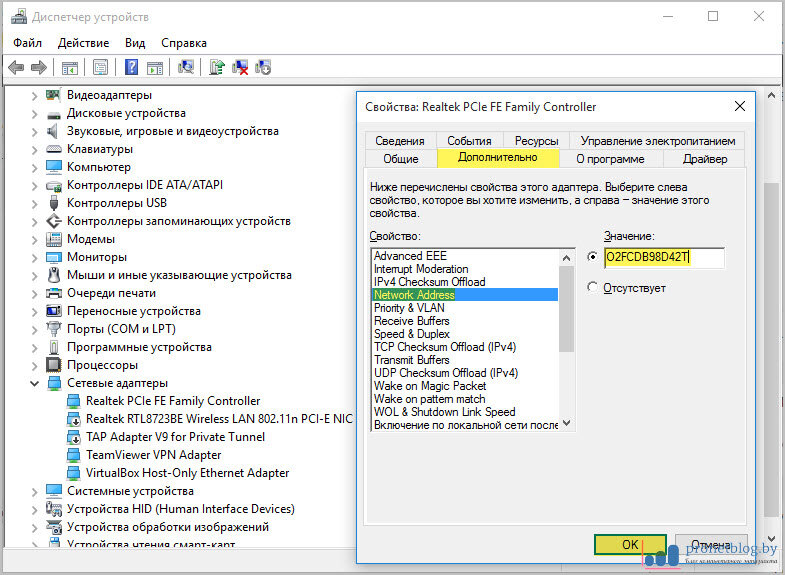Click the Очереди печати printer icon

tap(54, 293)
